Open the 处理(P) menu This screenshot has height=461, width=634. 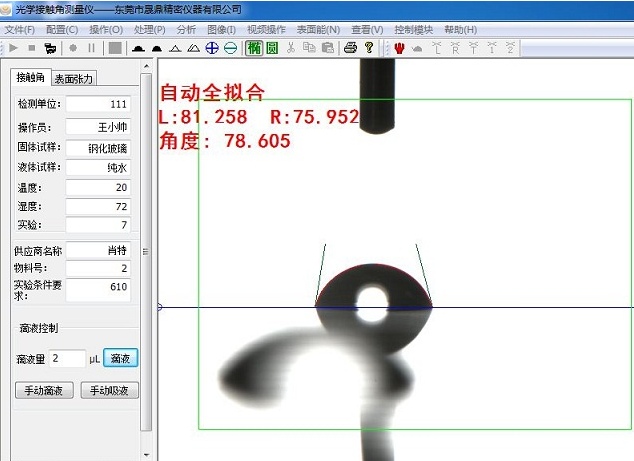tap(150, 30)
